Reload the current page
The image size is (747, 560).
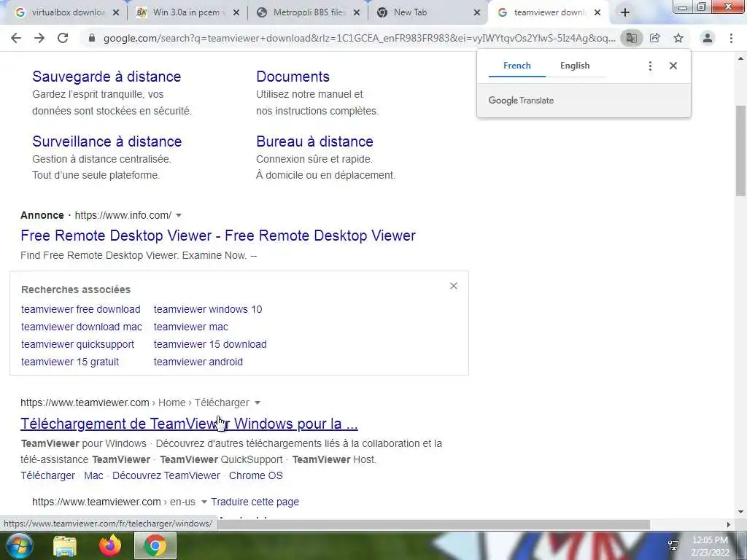(x=63, y=38)
